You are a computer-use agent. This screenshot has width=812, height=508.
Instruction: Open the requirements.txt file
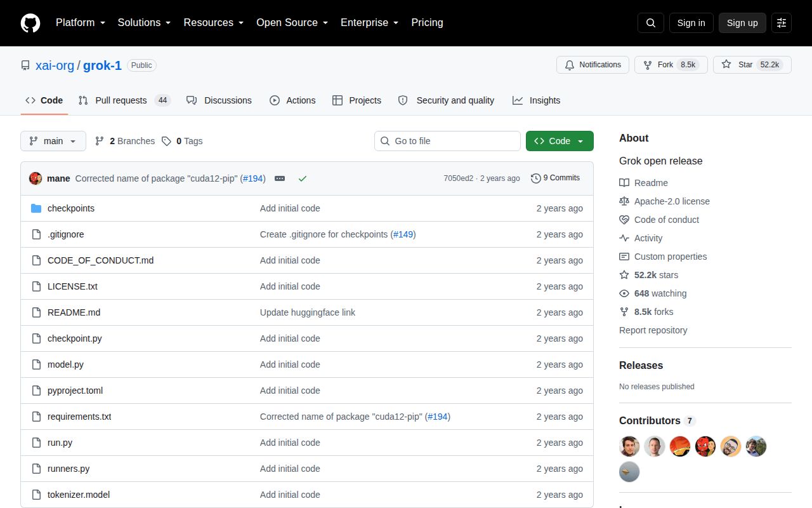tap(79, 417)
